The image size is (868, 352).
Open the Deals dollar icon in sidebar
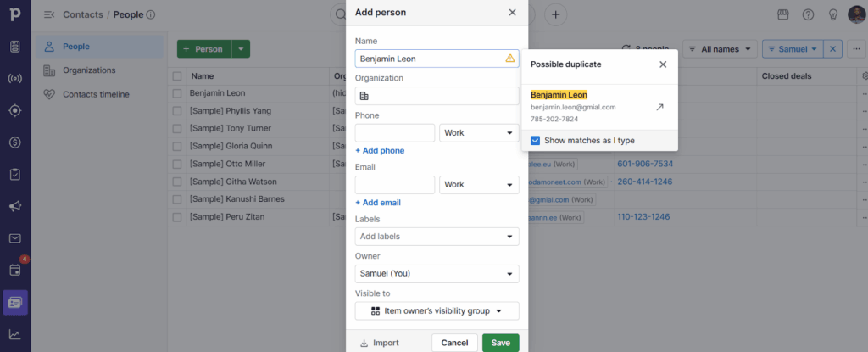[15, 142]
